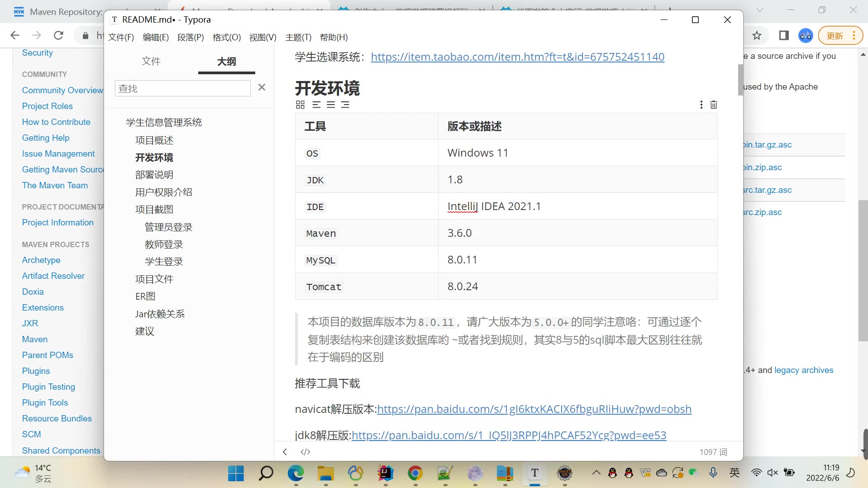Switch to Typora taskbar icon
Image resolution: width=868 pixels, height=488 pixels.
[535, 474]
